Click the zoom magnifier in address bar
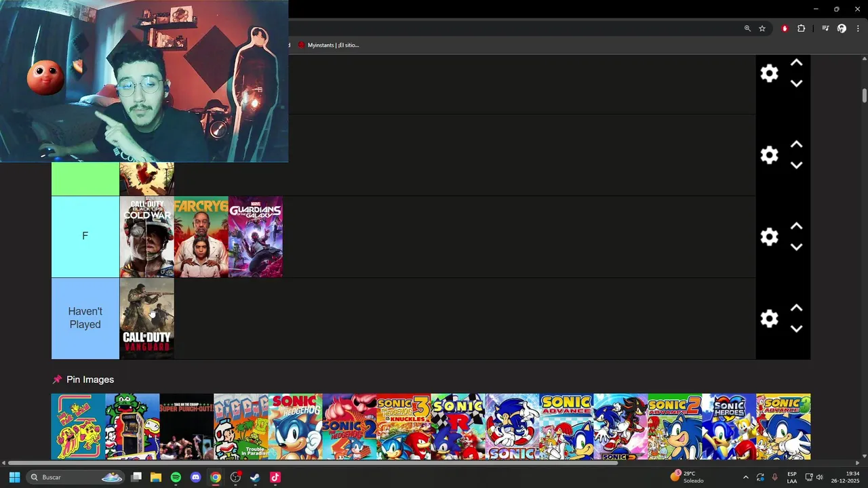 747,28
